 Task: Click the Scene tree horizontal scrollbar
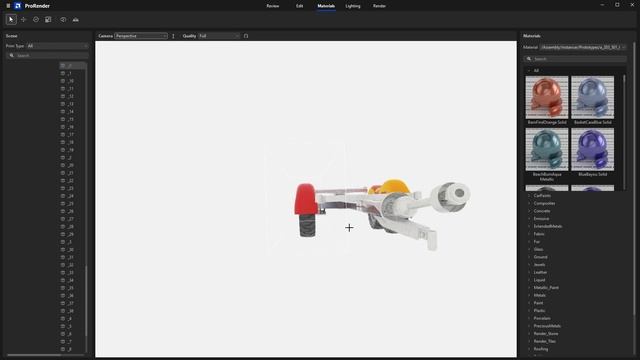[34, 355]
